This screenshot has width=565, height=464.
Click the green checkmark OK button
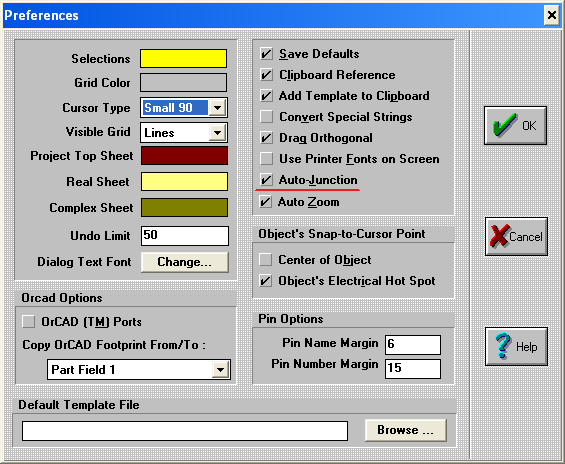pyautogui.click(x=515, y=126)
